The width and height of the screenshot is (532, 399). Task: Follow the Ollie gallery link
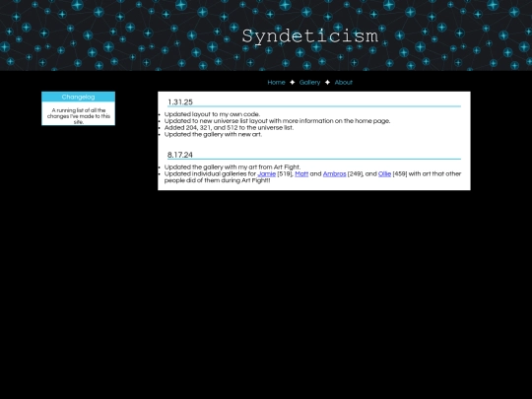click(384, 173)
